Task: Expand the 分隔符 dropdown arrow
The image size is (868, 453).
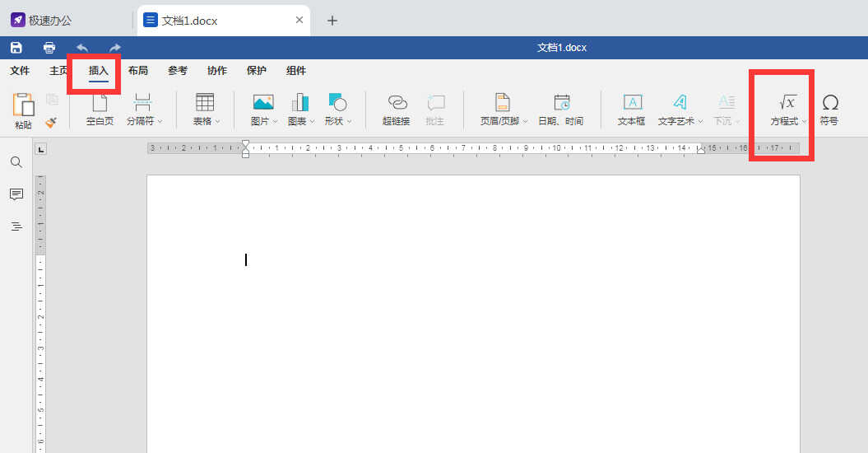Action: pyautogui.click(x=160, y=121)
